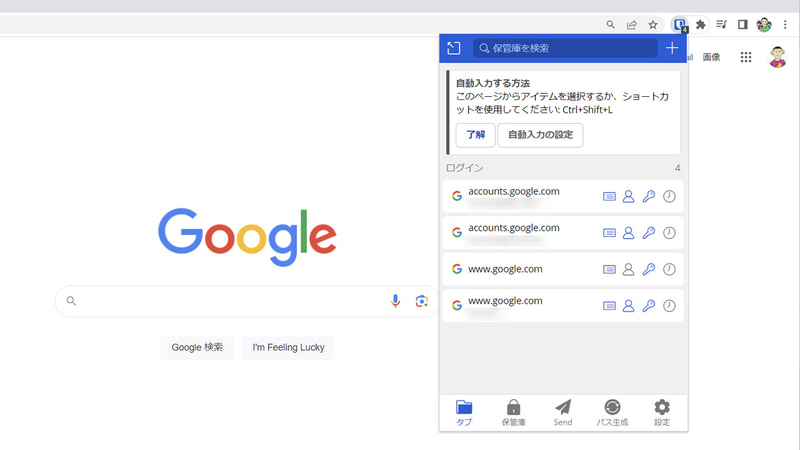
Task: Start voice search with microphone icon
Action: point(395,301)
